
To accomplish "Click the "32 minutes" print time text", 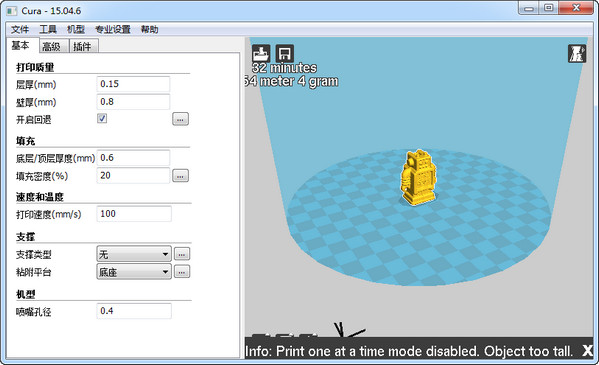I will (x=284, y=68).
